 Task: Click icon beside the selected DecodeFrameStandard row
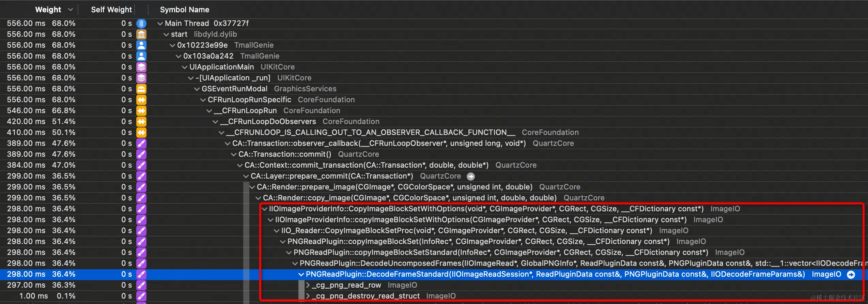[141, 274]
